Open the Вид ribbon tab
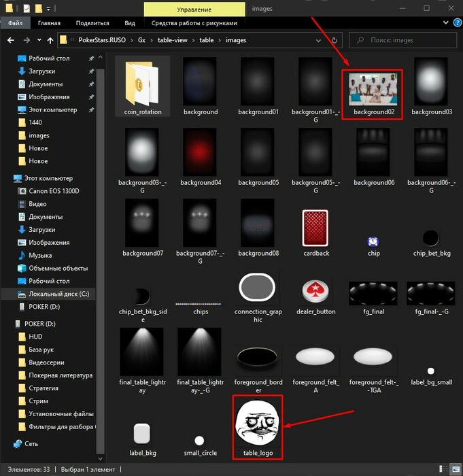The width and height of the screenshot is (463, 476). (x=130, y=22)
